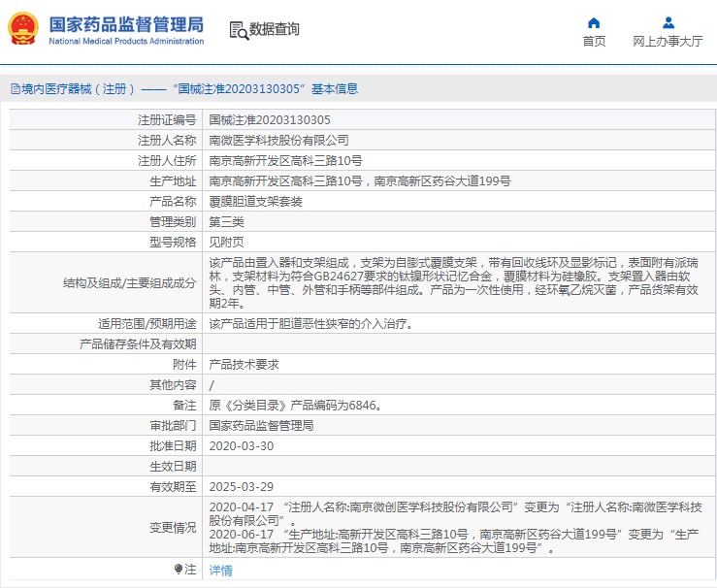Click the document icon before 境内医疗器械
The image size is (717, 588).
[x=16, y=88]
